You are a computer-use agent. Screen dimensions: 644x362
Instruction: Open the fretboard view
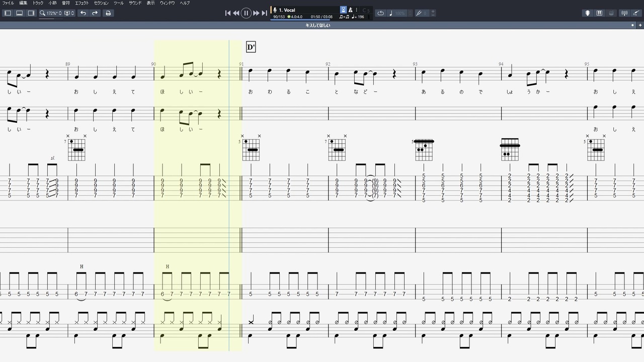(x=587, y=13)
